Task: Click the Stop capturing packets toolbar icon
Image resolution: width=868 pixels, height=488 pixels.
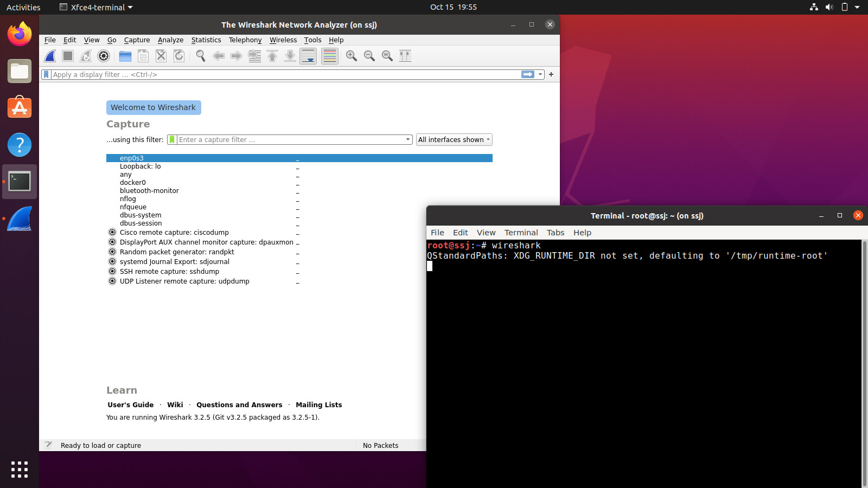Action: click(68, 56)
